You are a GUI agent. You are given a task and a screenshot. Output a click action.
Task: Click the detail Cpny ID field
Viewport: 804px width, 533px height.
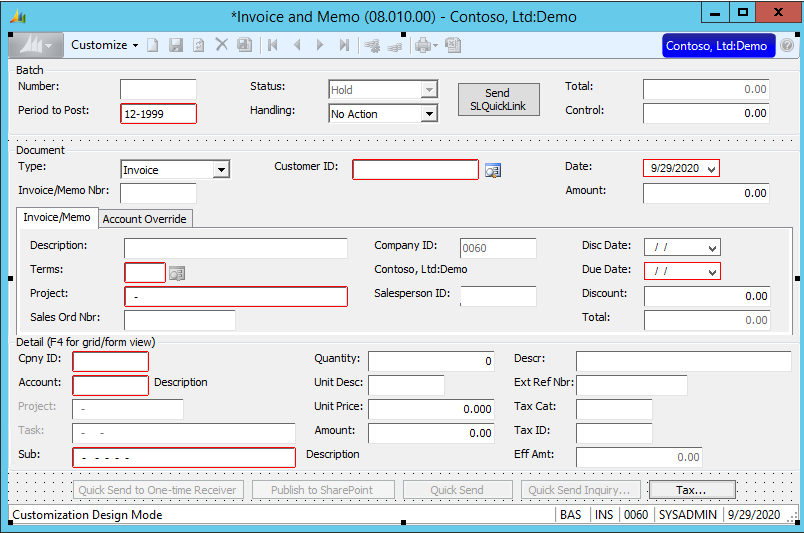click(111, 361)
